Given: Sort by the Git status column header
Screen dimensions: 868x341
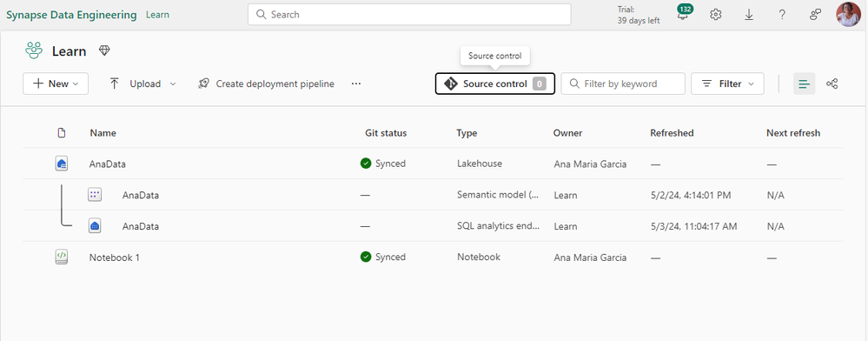Looking at the screenshot, I should pos(386,133).
